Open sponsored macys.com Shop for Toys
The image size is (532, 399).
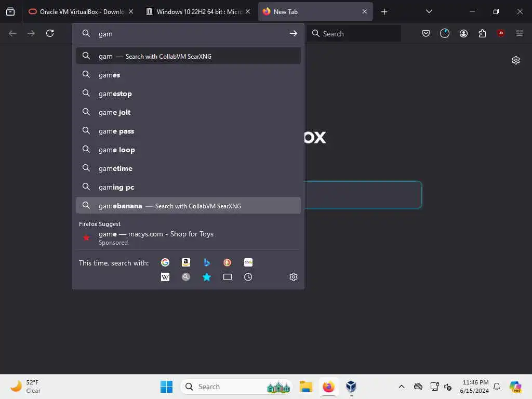pos(188,238)
